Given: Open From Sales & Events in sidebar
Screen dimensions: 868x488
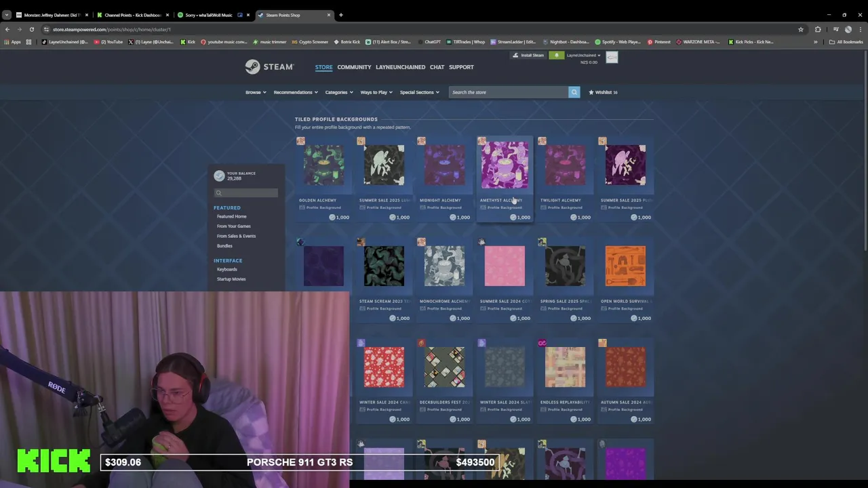Looking at the screenshot, I should point(236,236).
